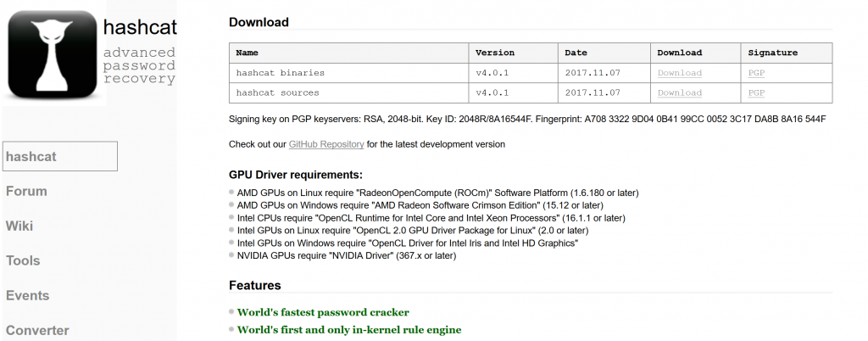Navigate to the Events sidebar page

[x=27, y=295]
